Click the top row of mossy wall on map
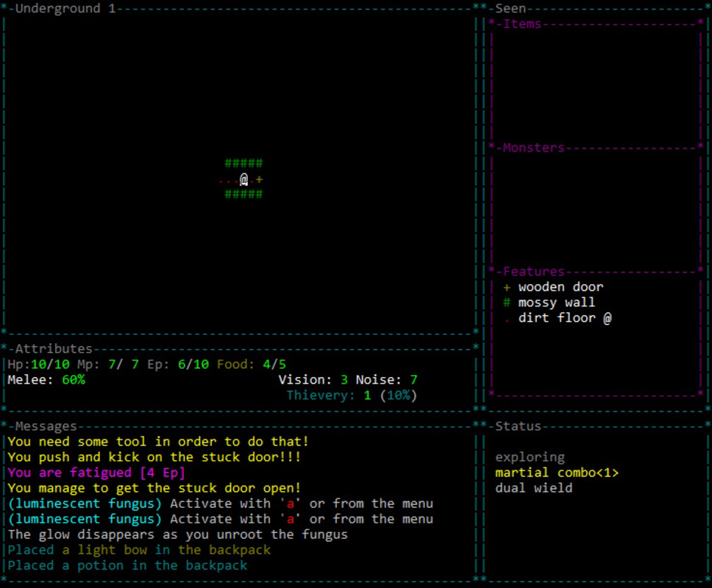Image resolution: width=712 pixels, height=588 pixels. [244, 163]
